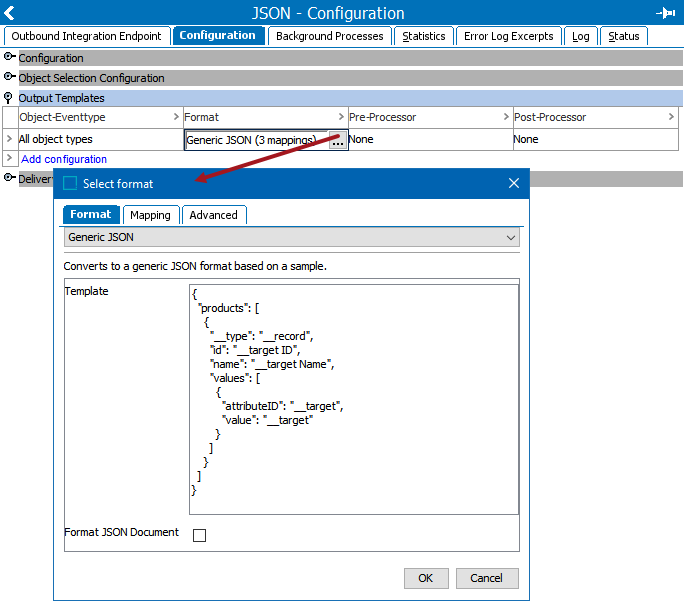Switch to the Advanced tab
This screenshot has height=601, width=684.
[x=214, y=215]
